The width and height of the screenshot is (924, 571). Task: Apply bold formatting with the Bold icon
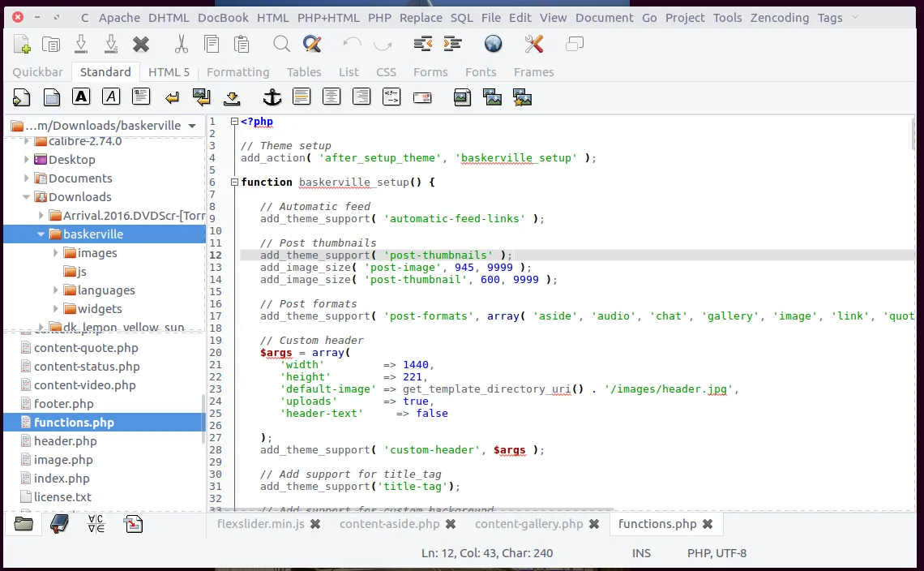click(x=81, y=97)
